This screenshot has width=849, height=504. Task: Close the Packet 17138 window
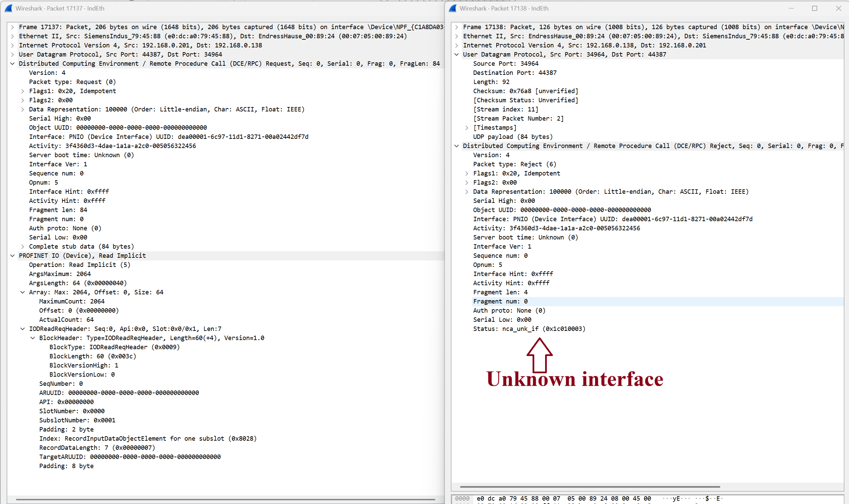(838, 8)
